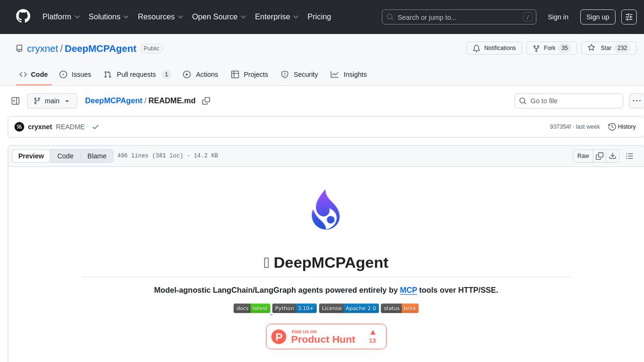
Task: Click the Sign up button
Action: point(598,17)
